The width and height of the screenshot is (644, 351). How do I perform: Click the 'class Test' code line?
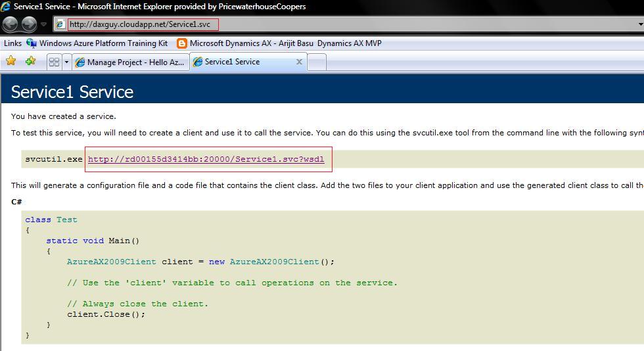tap(51, 220)
